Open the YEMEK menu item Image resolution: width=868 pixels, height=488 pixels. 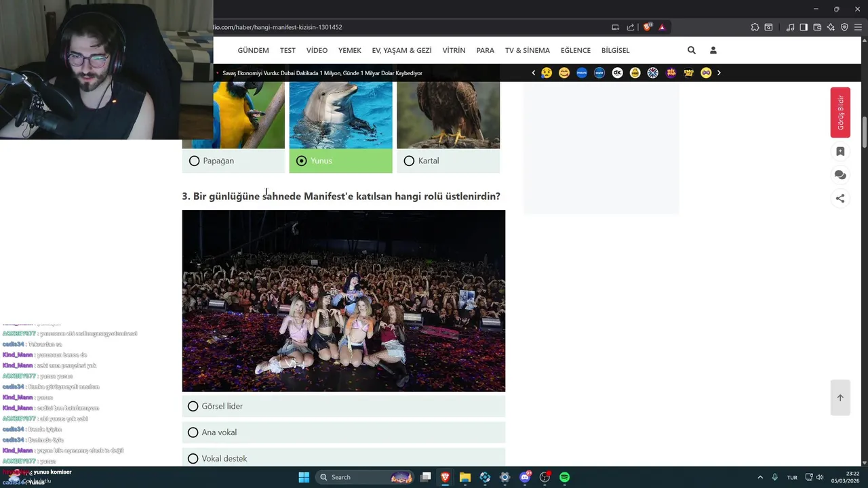click(350, 50)
